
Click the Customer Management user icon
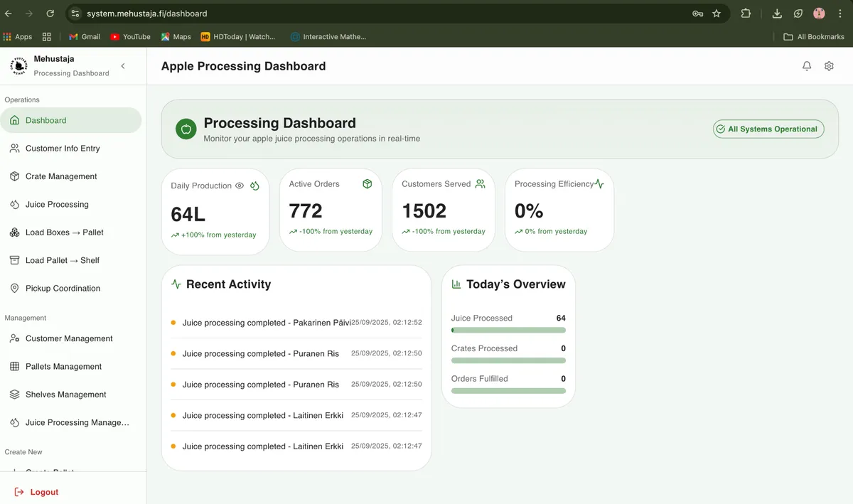[14, 338]
